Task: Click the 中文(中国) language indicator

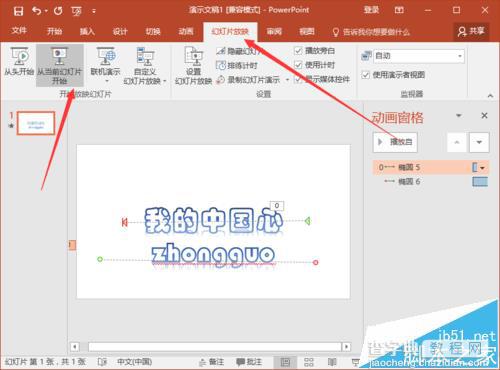Action: pyautogui.click(x=134, y=362)
